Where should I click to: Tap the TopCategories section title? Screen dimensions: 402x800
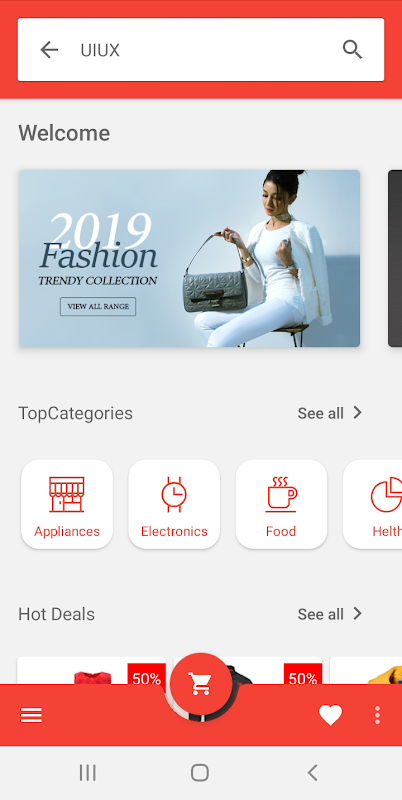[x=76, y=413]
